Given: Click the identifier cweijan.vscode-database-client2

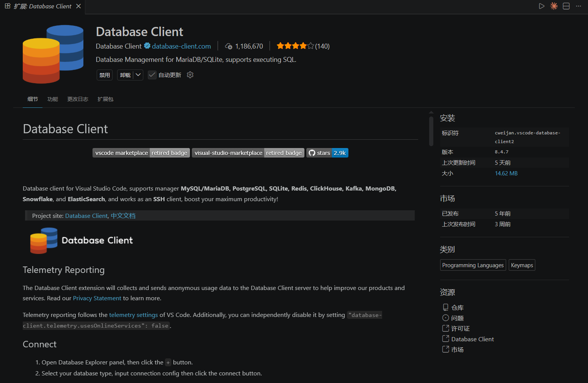Looking at the screenshot, I should 527,137.
